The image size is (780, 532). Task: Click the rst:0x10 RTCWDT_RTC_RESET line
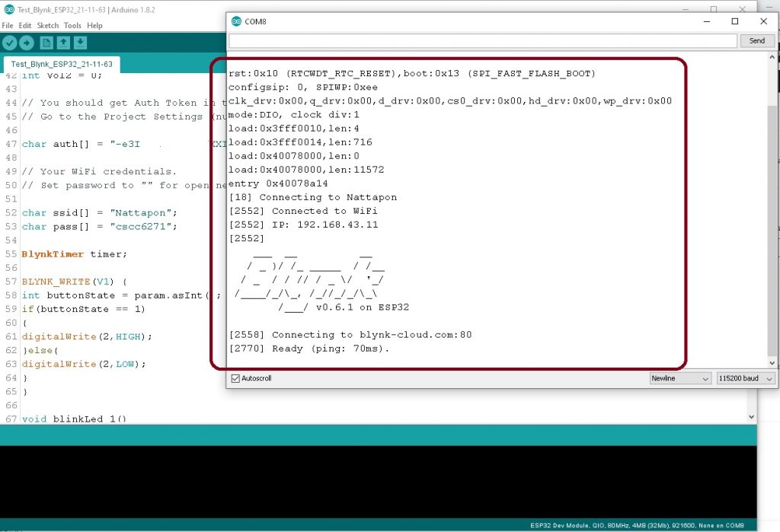pyautogui.click(x=412, y=74)
